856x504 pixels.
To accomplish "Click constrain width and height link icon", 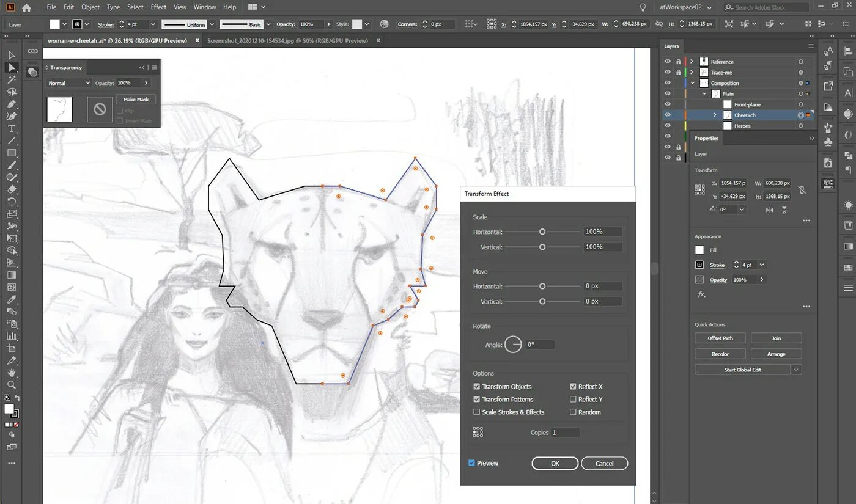I will tap(802, 190).
